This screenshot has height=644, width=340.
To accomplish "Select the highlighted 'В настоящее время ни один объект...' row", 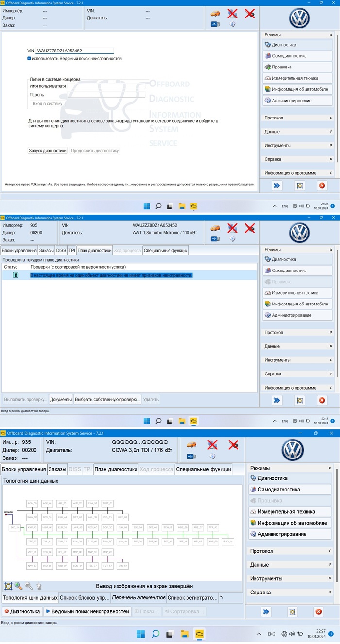I will coord(129,275).
